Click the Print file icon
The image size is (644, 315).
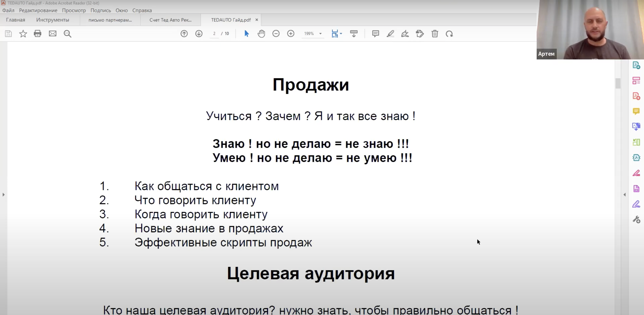click(38, 34)
